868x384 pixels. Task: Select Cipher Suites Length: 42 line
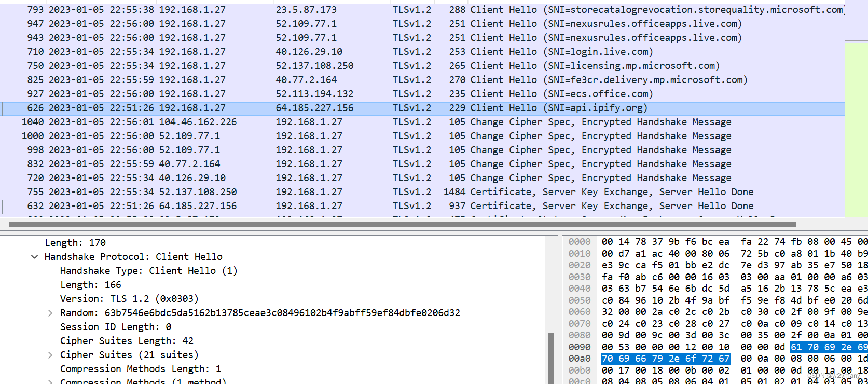tap(127, 341)
